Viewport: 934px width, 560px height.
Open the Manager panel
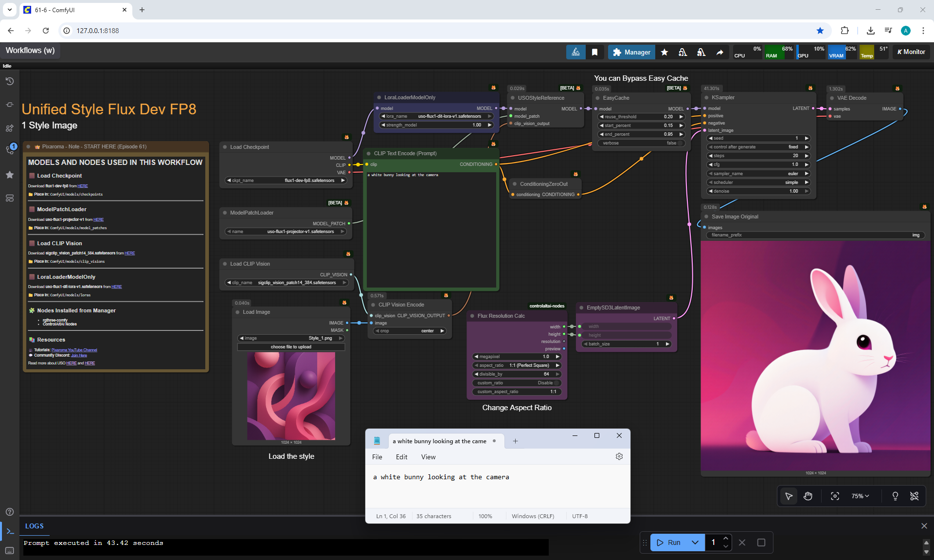(x=631, y=52)
